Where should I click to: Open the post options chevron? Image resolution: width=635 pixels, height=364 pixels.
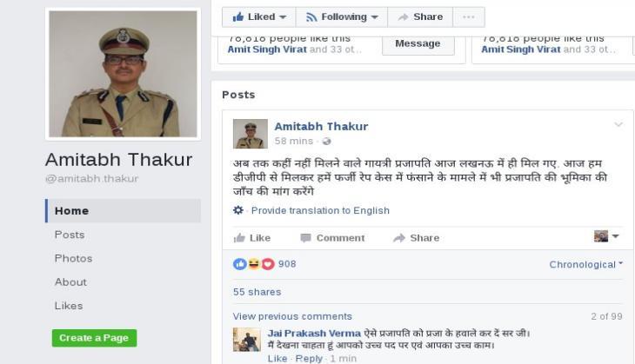618,124
